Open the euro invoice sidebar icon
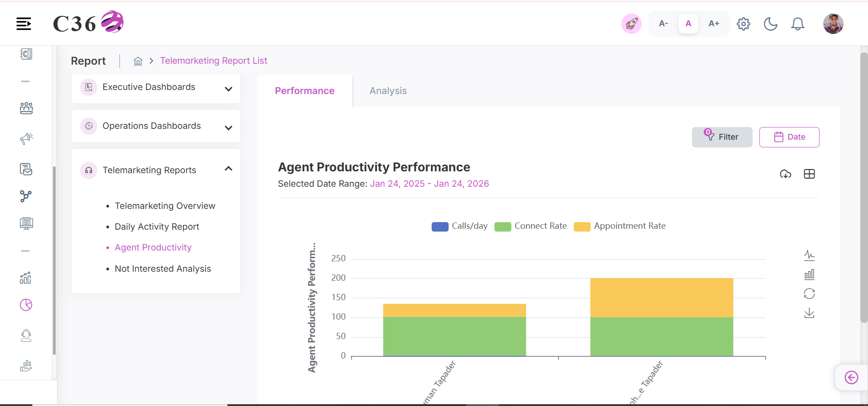Viewport: 868px width, 406px height. pyautogui.click(x=26, y=54)
